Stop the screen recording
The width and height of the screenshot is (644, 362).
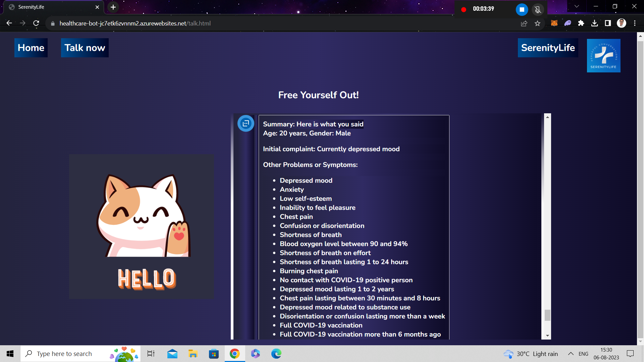point(522,9)
